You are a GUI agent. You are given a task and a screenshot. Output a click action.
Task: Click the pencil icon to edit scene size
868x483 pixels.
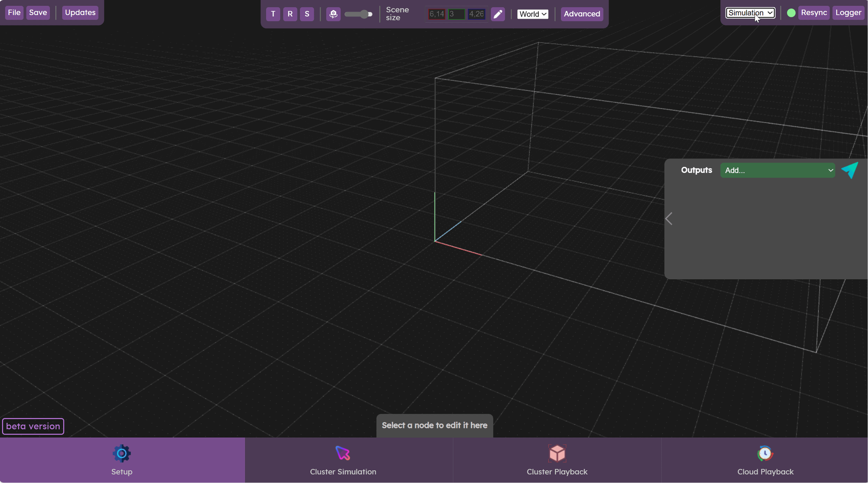coord(498,14)
